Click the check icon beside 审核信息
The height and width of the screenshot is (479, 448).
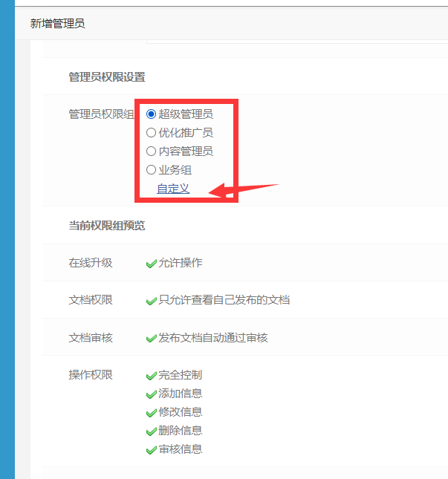pos(152,450)
